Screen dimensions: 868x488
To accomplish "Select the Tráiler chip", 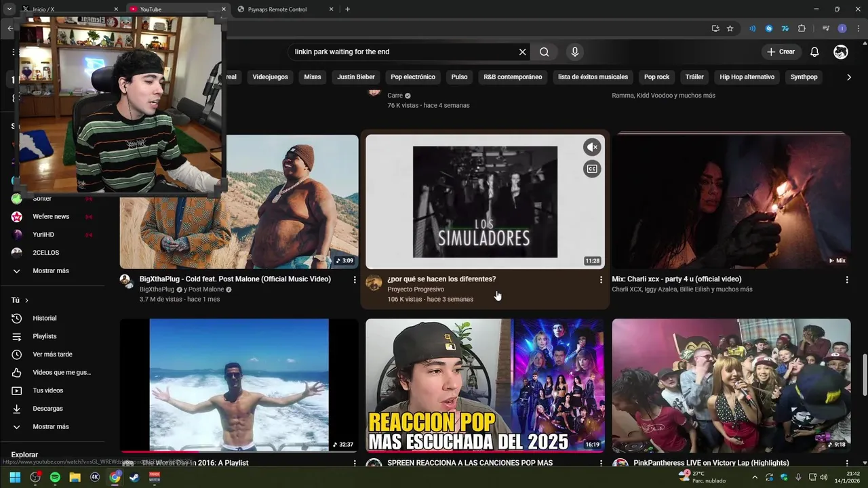I will tap(694, 77).
